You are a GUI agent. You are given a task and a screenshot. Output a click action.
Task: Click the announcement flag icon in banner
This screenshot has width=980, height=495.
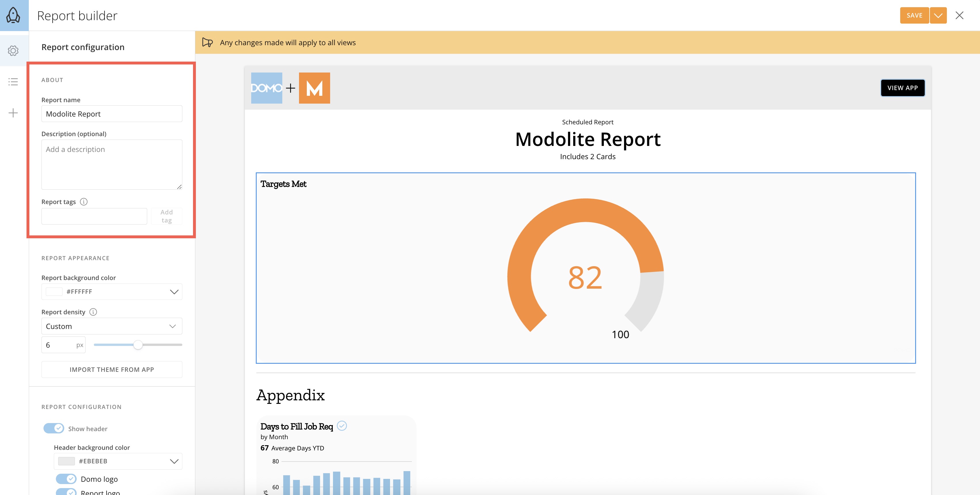(208, 42)
